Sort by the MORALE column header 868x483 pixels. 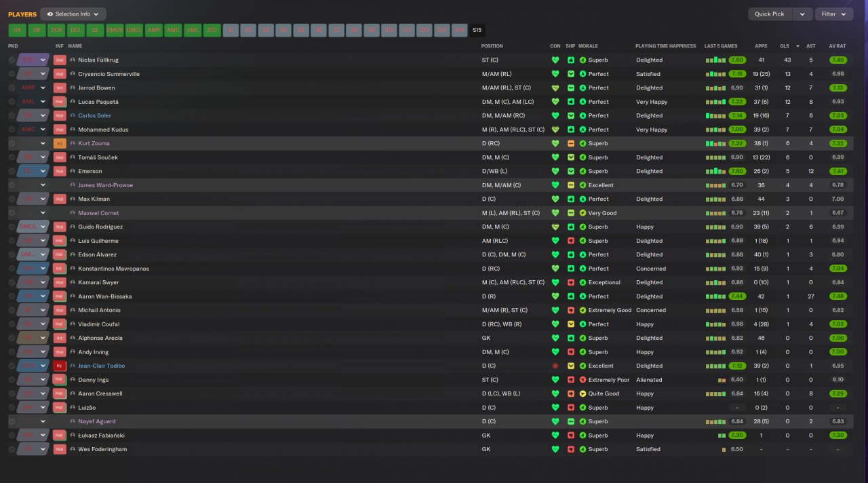[588, 46]
